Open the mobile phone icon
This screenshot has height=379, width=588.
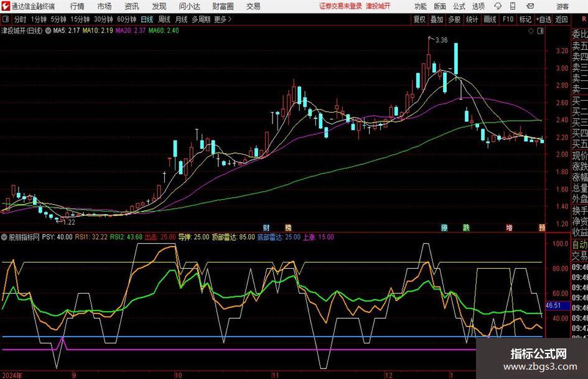click(x=513, y=6)
